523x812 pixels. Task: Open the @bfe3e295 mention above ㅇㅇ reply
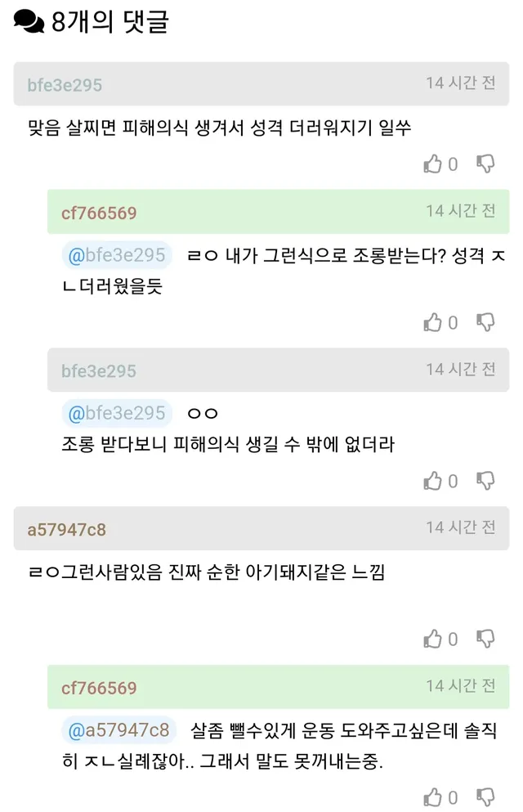[x=117, y=414]
